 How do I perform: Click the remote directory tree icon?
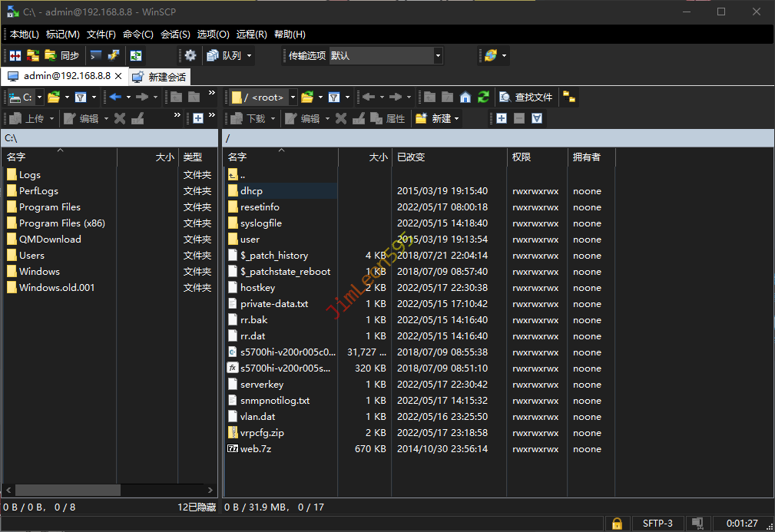click(569, 97)
